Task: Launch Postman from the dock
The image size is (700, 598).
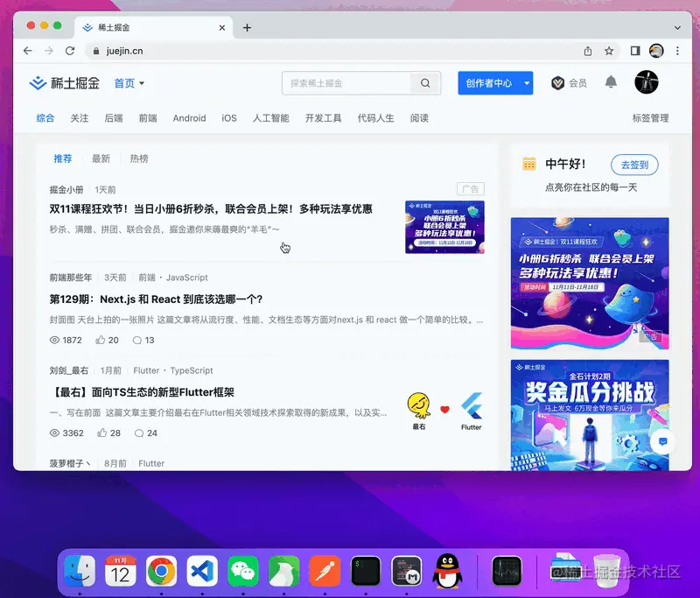Action: [325, 571]
